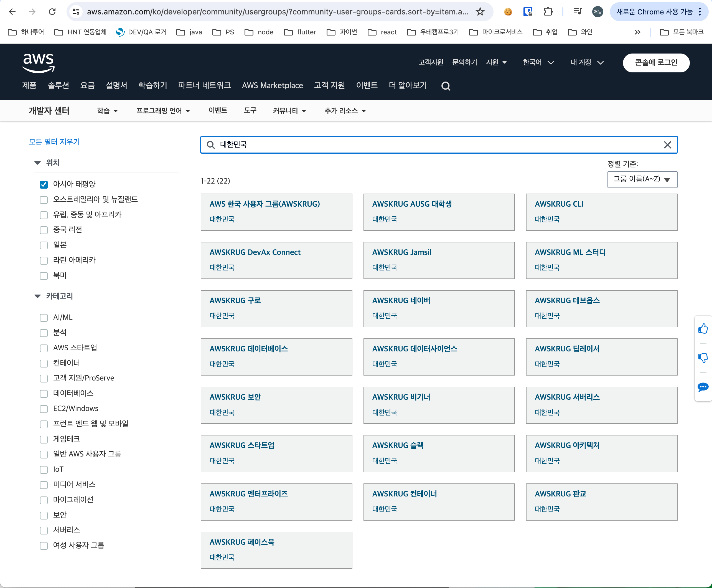Uncheck the 아시아 태평양 location filter
The image size is (712, 588).
pos(44,185)
